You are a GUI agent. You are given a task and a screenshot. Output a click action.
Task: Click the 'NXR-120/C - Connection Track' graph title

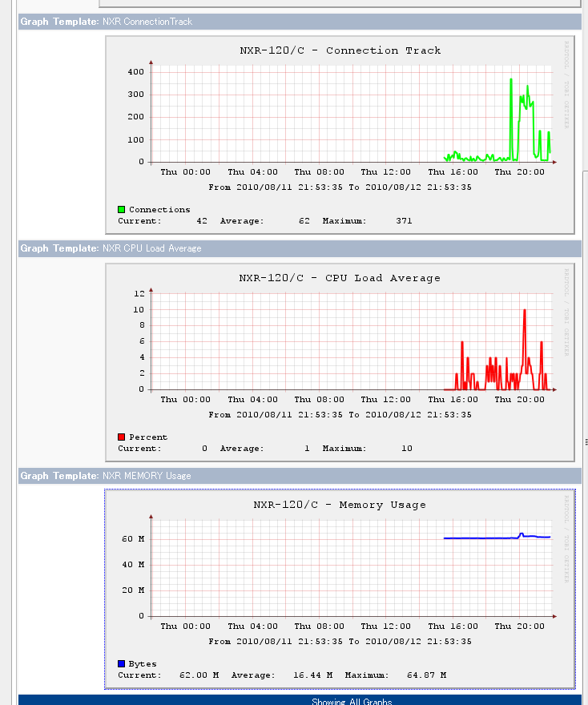click(340, 50)
